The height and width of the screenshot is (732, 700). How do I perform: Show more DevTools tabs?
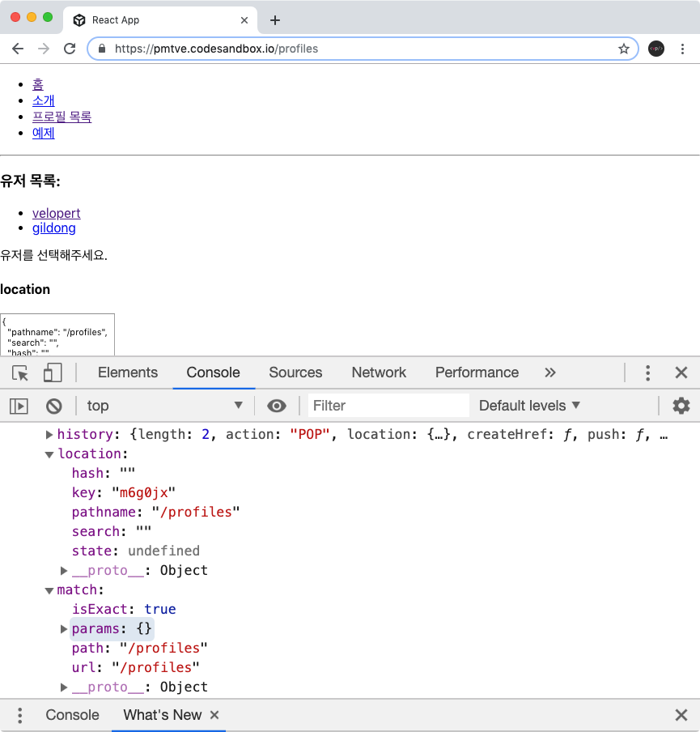pos(550,372)
